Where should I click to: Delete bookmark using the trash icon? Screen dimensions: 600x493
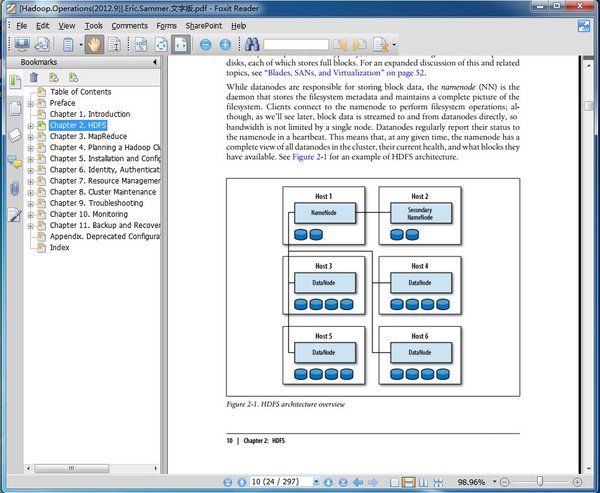click(33, 77)
